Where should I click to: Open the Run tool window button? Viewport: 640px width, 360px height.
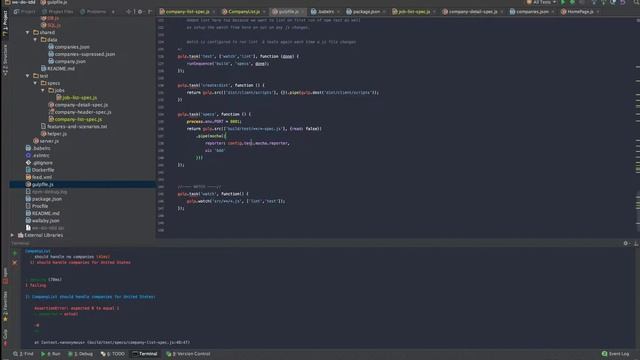[x=51, y=354]
